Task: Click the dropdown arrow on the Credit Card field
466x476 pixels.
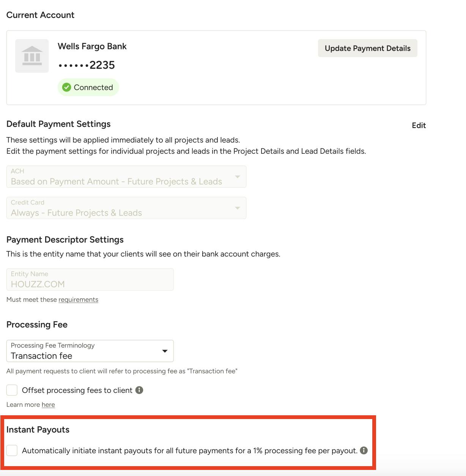Action: (238, 208)
